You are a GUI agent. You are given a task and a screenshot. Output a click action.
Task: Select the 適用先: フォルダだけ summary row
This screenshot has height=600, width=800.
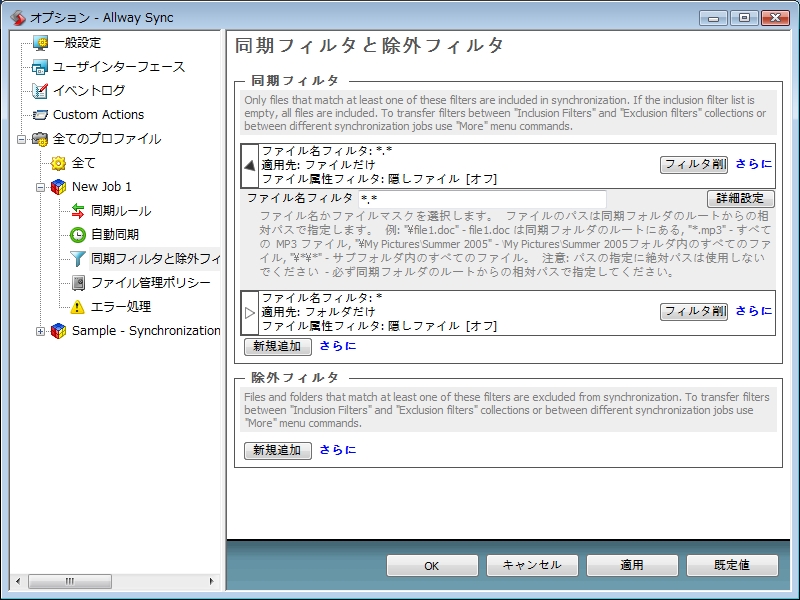coord(508,313)
